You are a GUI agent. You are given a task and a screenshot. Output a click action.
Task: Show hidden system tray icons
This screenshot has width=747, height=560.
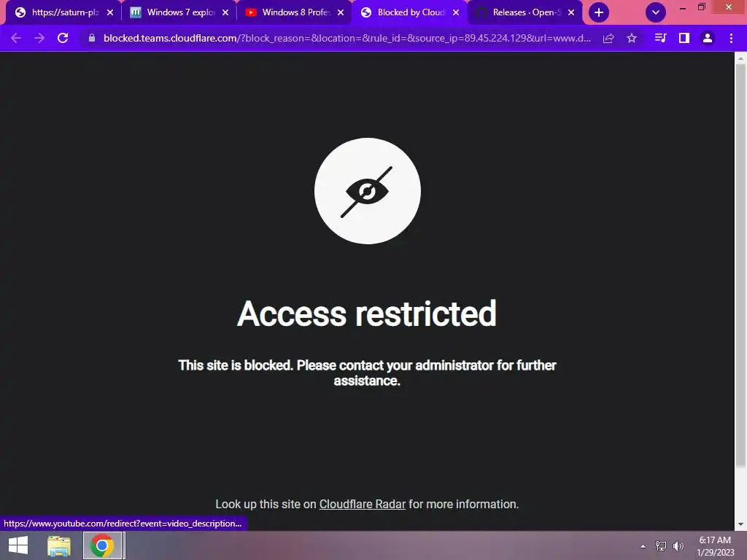[643, 546]
